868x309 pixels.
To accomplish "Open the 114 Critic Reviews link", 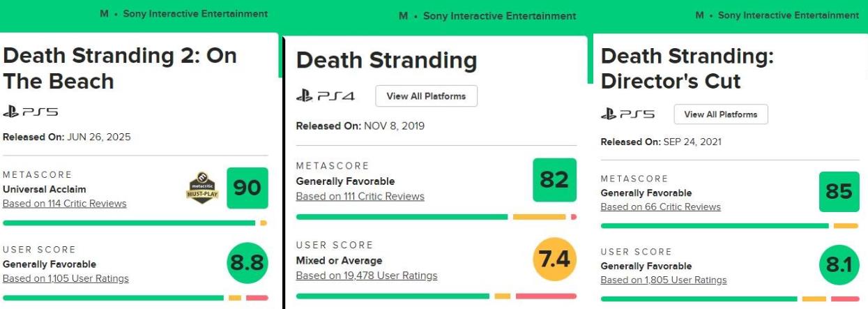I will (x=65, y=204).
